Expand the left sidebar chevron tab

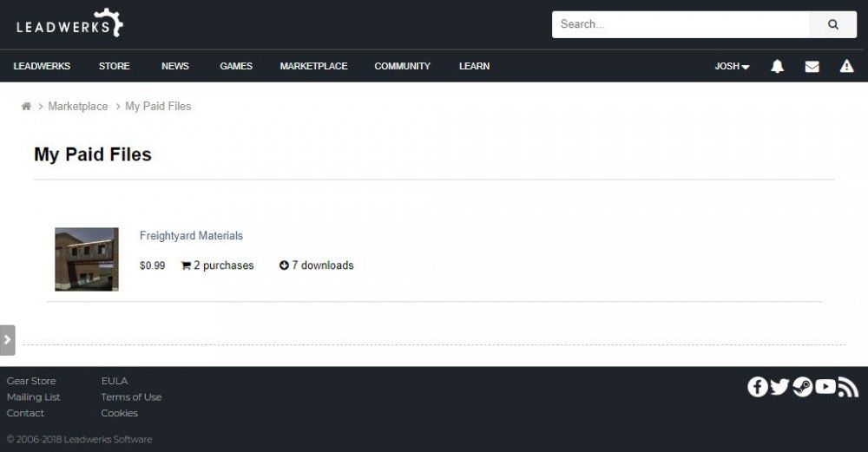[x=7, y=340]
